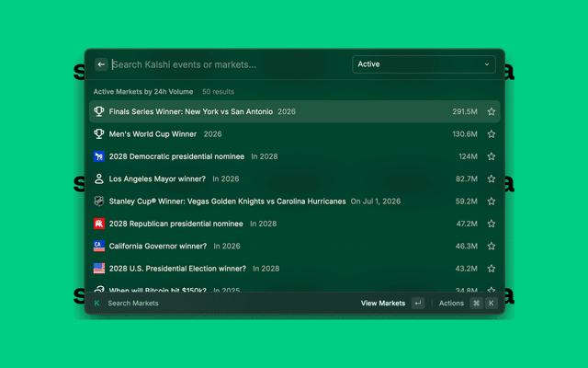This screenshot has height=368, width=588.
Task: Star the California Governor winner market
Action: [492, 246]
